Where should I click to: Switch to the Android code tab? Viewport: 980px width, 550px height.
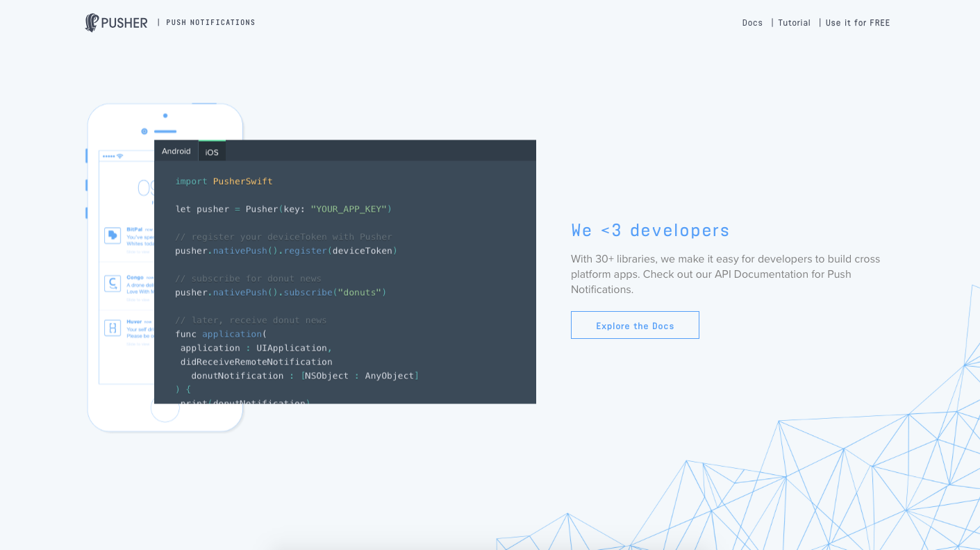click(176, 151)
